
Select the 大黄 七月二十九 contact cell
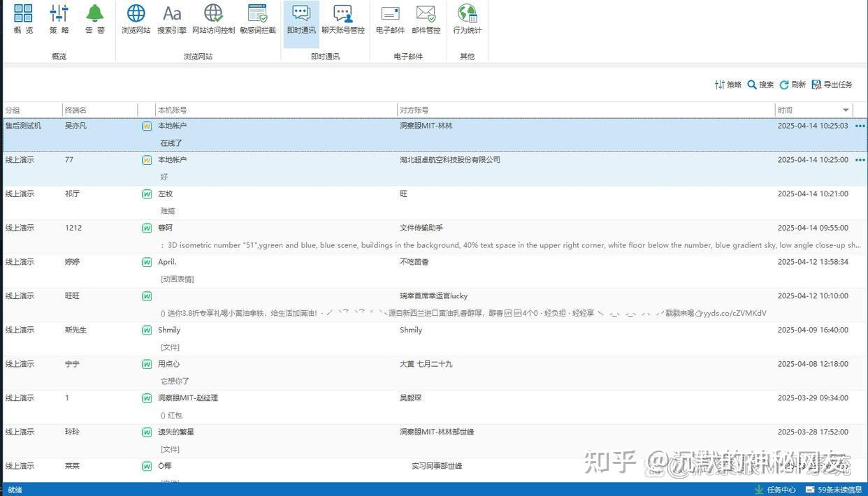click(x=426, y=364)
